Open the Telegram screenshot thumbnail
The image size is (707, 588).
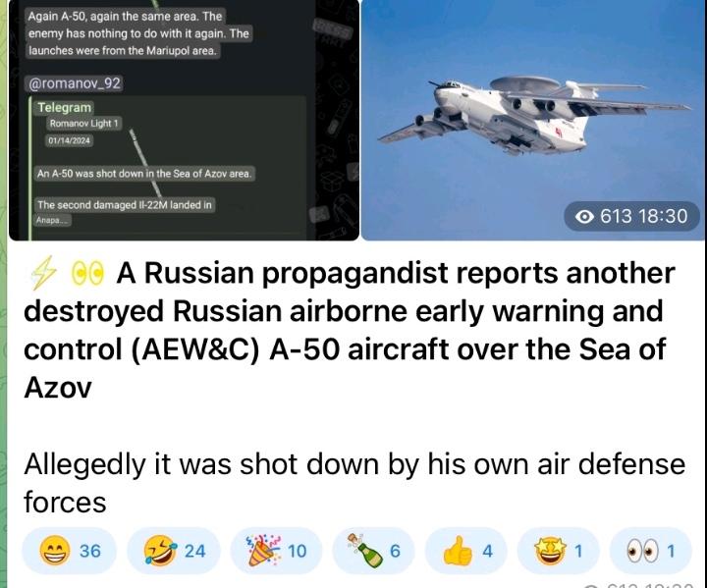coord(184,120)
